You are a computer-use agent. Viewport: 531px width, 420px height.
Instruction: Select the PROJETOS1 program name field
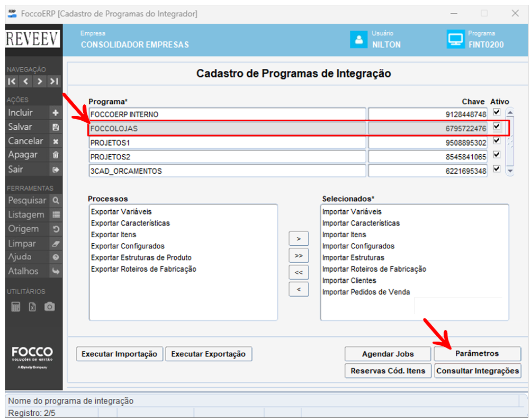pos(228,143)
